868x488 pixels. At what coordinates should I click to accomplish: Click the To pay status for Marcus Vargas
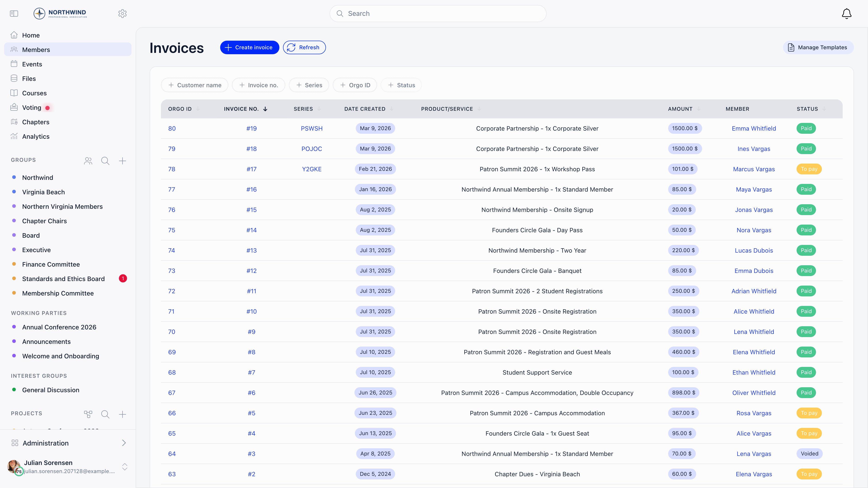[x=809, y=169]
